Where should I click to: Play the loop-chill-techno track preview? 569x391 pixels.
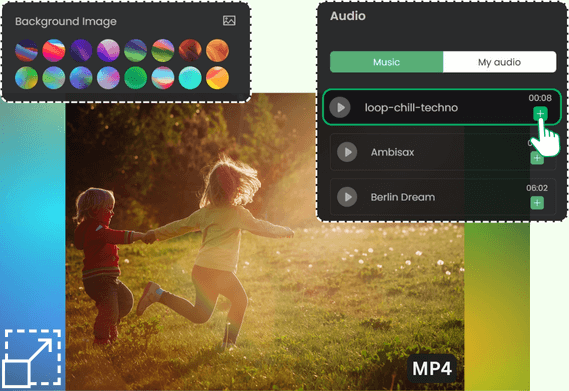[340, 107]
